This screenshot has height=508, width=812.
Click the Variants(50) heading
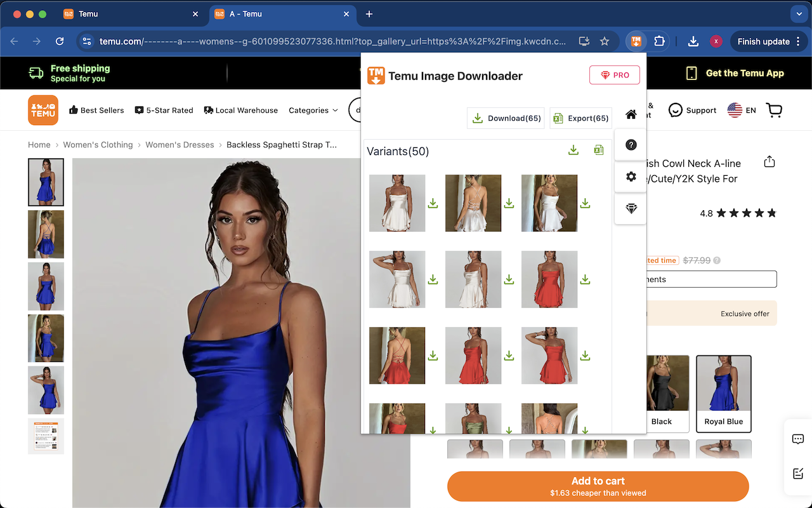[x=398, y=151]
